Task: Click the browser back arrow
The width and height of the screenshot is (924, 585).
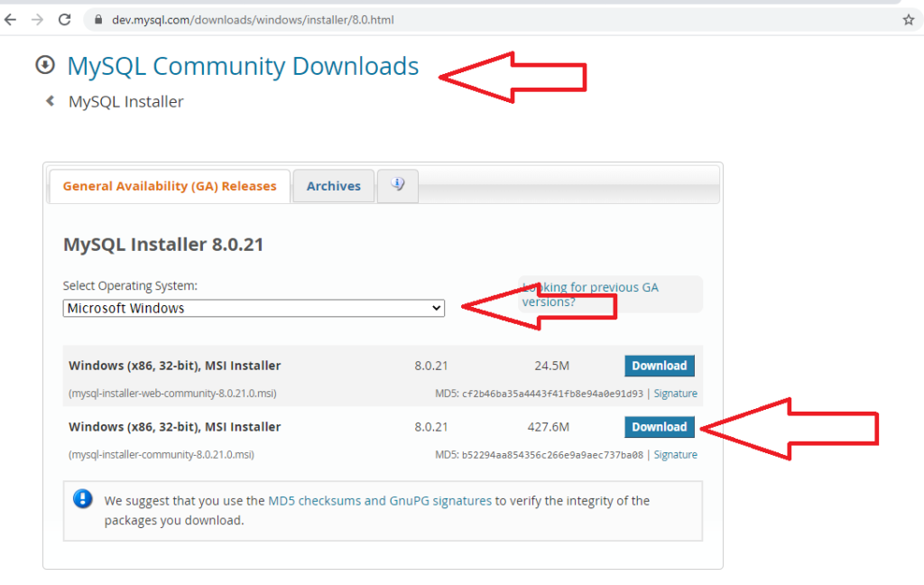Action: [10, 19]
